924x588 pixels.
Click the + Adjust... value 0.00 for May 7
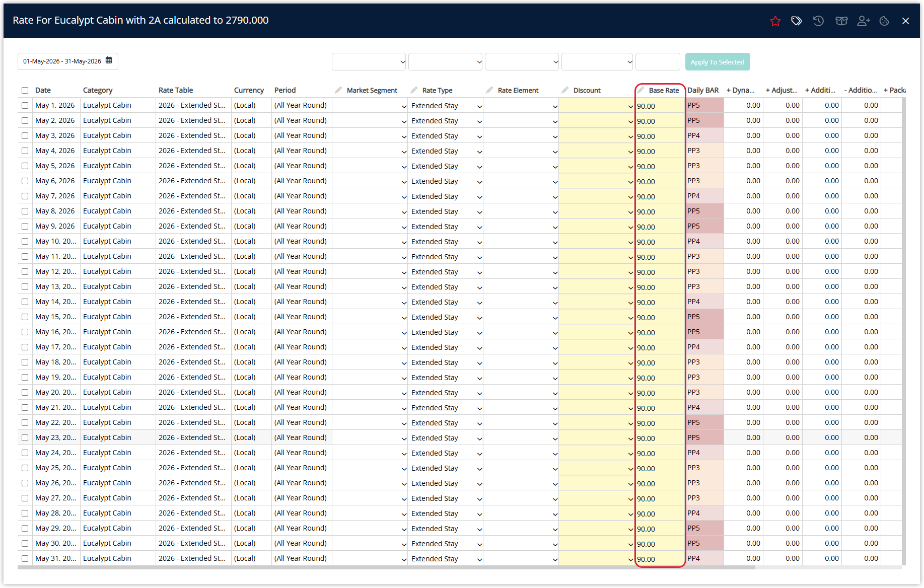tap(793, 196)
